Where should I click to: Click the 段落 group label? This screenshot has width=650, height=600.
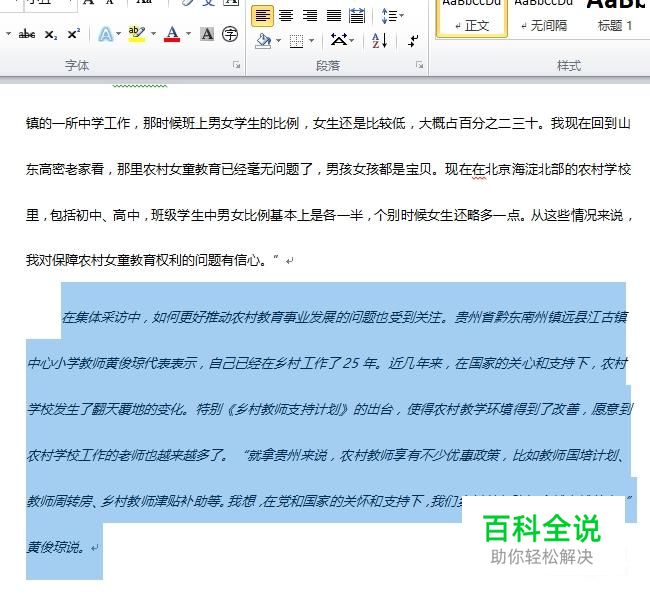[x=328, y=66]
